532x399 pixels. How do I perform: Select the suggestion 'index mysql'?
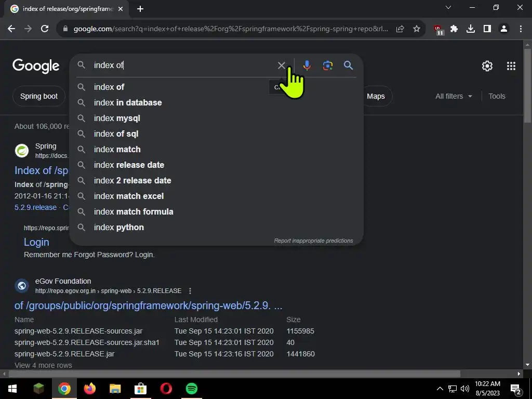click(x=216, y=118)
